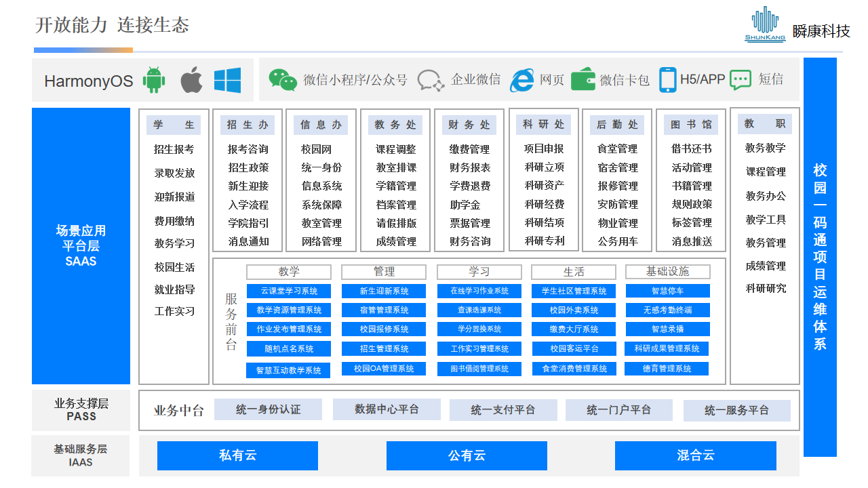Click the Windows logo icon
This screenshot has height=488, width=868.
click(228, 79)
